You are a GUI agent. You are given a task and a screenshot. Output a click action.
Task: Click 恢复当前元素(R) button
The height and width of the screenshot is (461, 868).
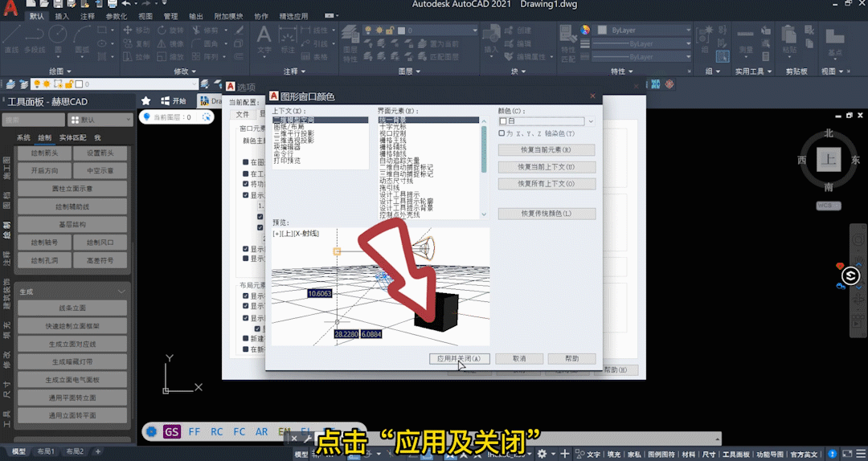click(547, 150)
